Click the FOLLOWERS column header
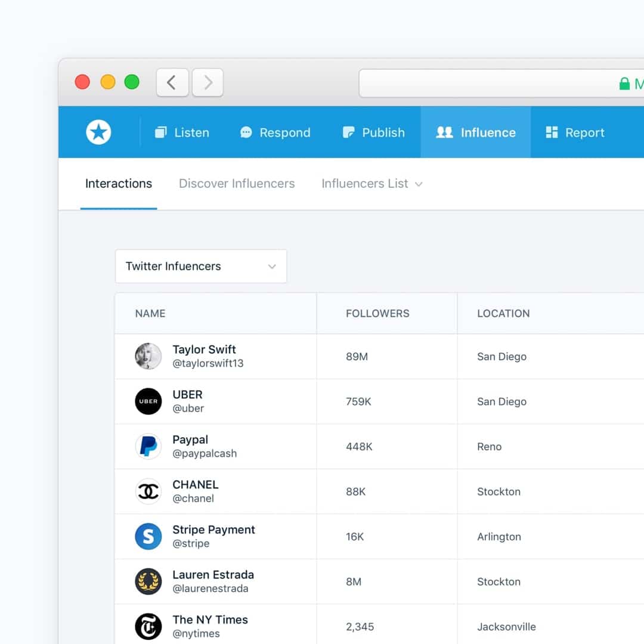 point(377,314)
